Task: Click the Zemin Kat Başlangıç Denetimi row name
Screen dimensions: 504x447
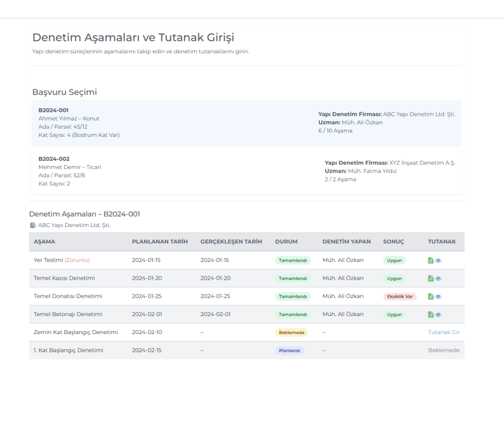Action: (x=76, y=332)
